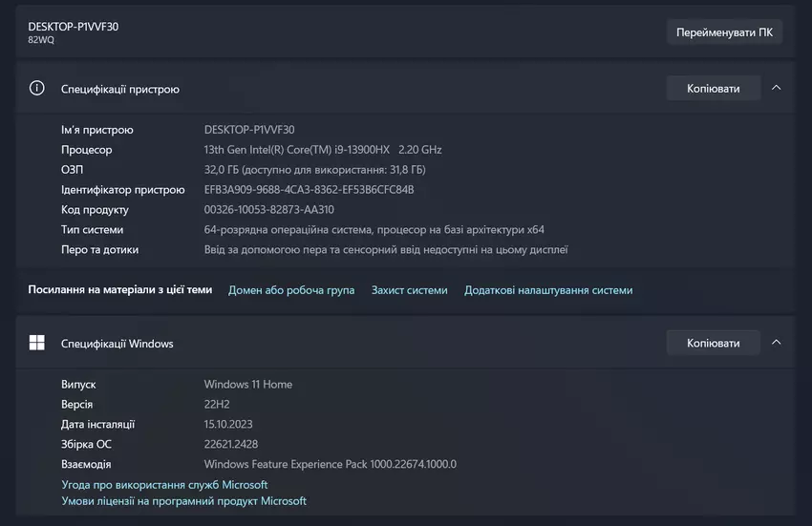Open Додаткові налаштування системи link
The image size is (812, 526).
point(548,290)
